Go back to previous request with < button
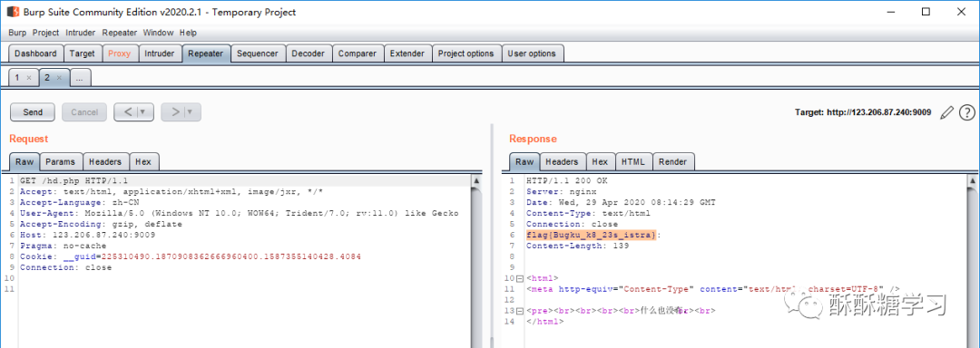This screenshot has width=980, height=348. tap(127, 112)
